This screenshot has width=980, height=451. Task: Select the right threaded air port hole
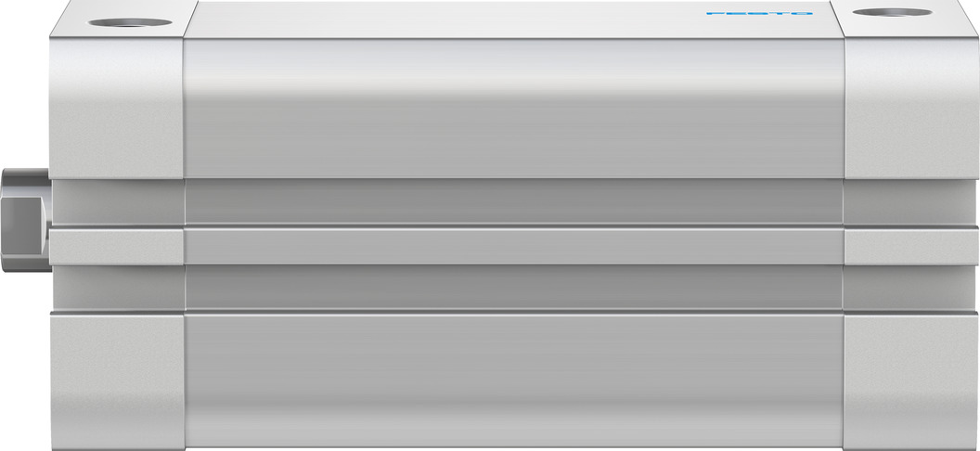click(892, 12)
